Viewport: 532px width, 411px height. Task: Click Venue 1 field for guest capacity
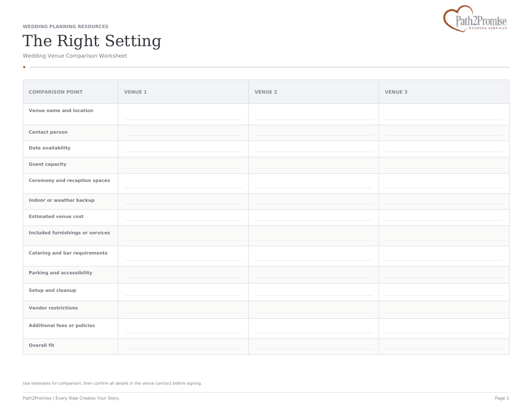pos(183,165)
